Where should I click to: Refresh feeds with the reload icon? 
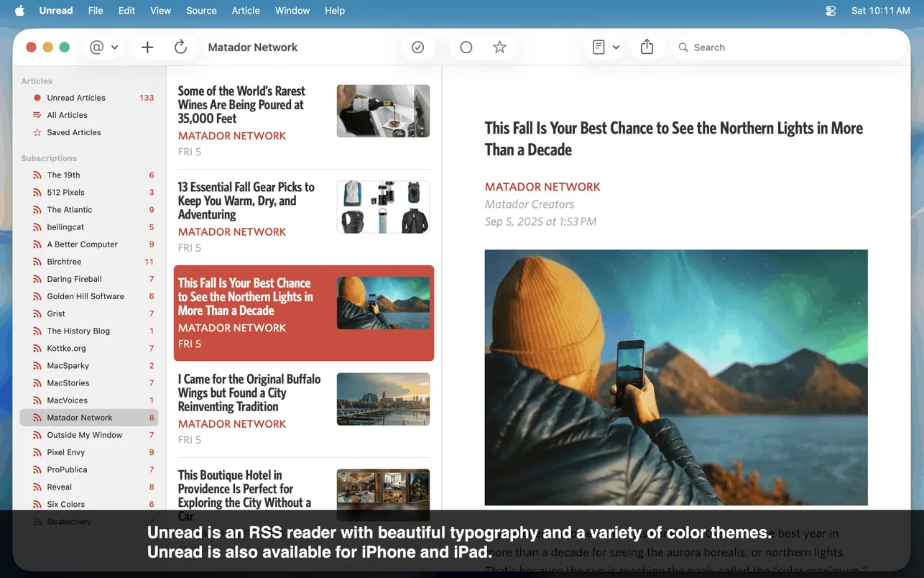(181, 47)
